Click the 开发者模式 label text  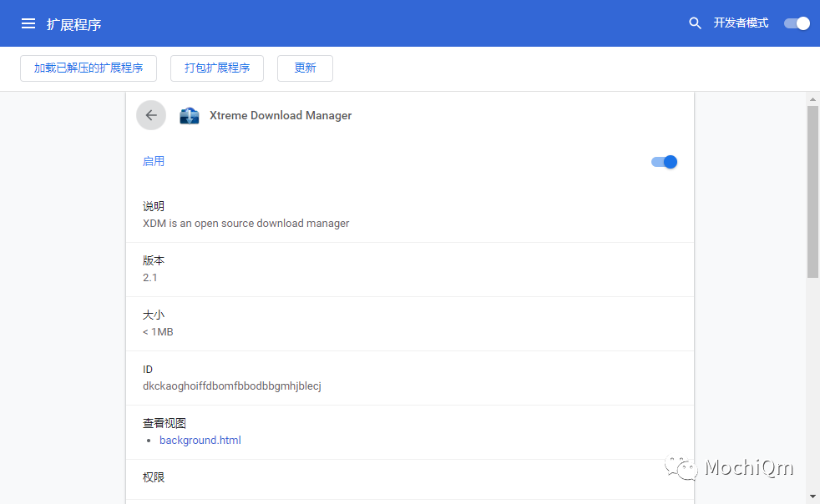[x=741, y=23]
